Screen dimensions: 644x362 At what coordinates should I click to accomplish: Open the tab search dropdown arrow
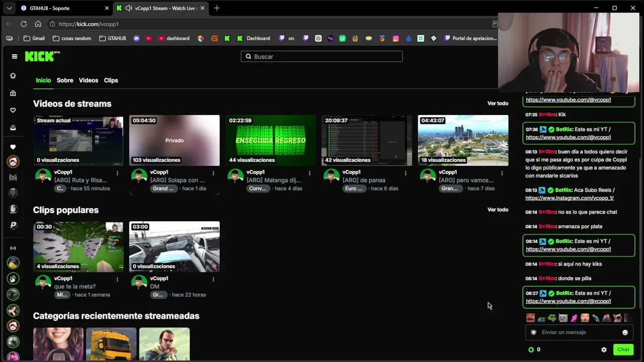9,8
